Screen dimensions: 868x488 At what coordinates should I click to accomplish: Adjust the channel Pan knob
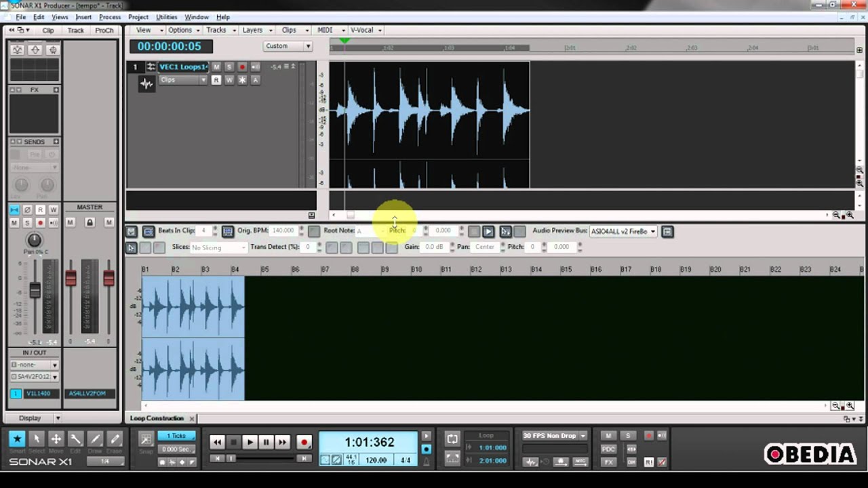[34, 239]
